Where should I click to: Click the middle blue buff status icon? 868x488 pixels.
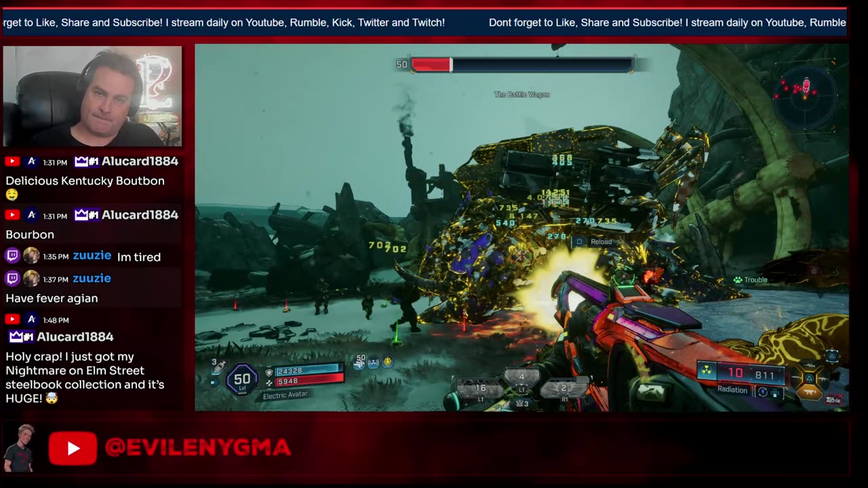click(374, 363)
